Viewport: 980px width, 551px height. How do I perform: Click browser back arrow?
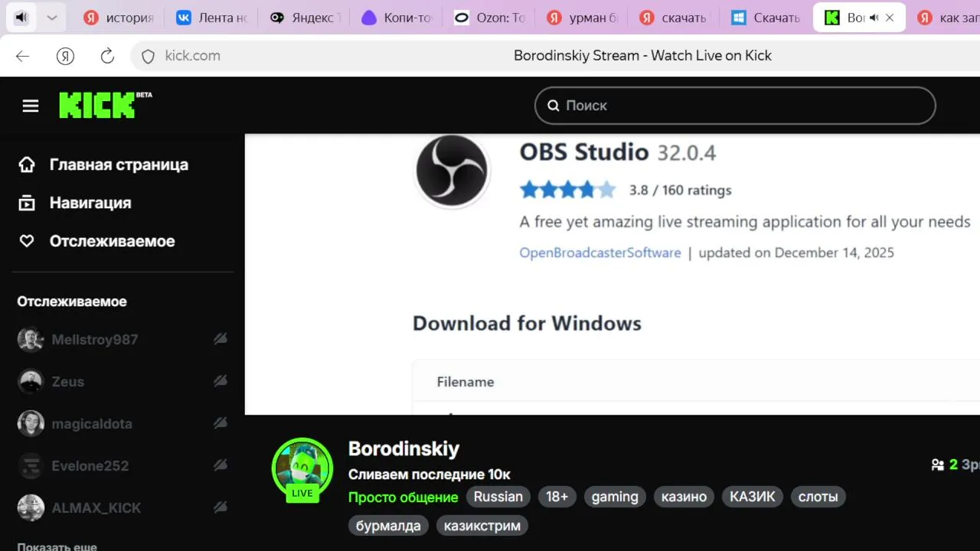[x=22, y=56]
